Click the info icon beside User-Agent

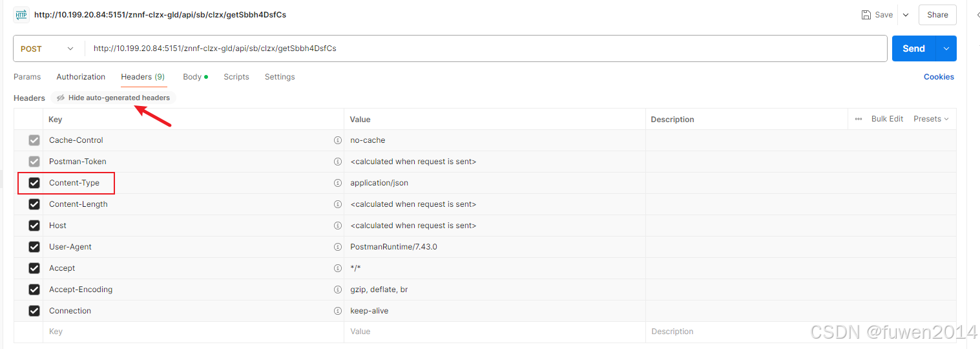[337, 247]
